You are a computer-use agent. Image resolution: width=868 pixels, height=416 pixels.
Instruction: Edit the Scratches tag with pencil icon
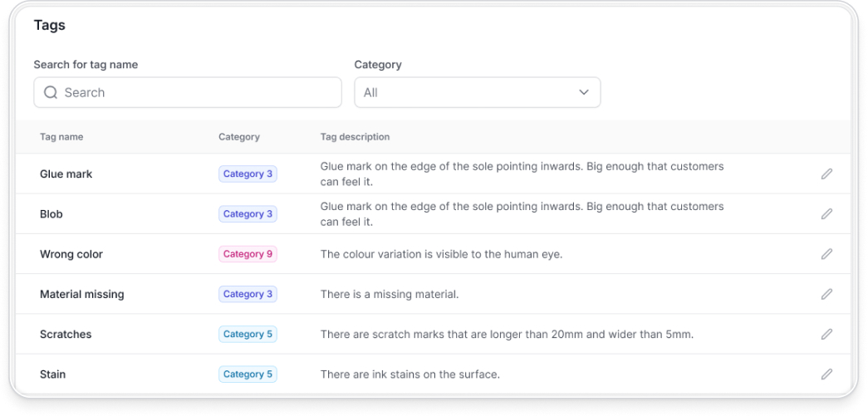(826, 334)
